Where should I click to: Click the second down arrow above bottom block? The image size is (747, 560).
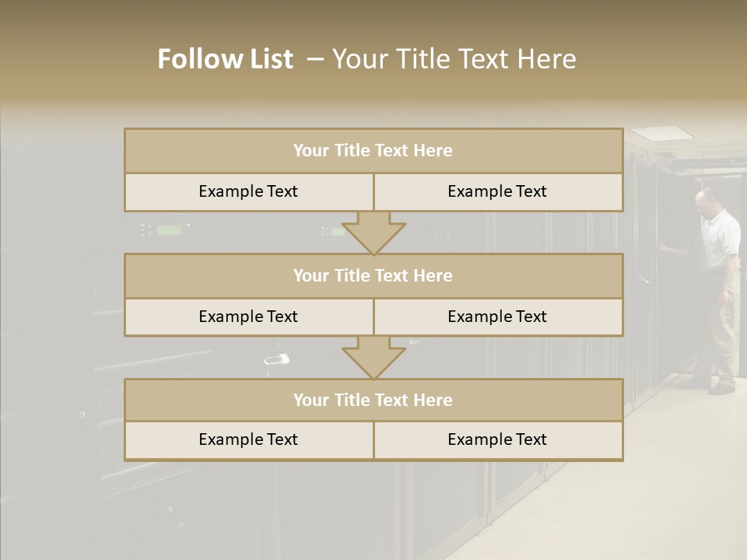[373, 358]
